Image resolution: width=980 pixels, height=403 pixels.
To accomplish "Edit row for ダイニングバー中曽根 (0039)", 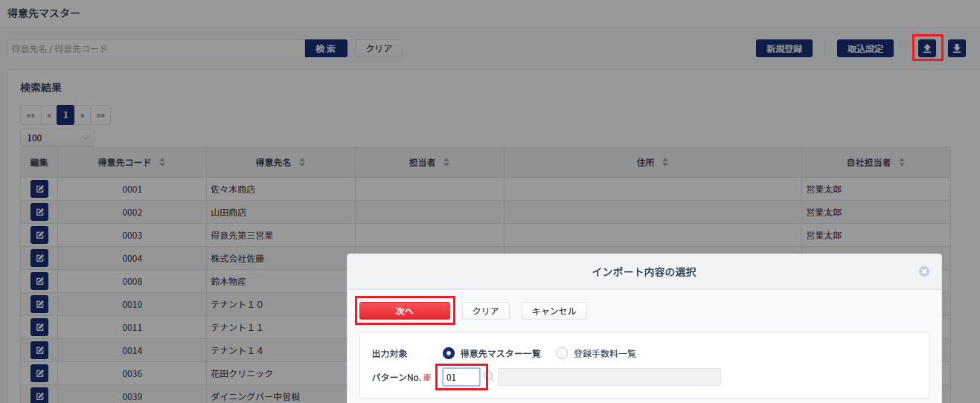I will click(x=39, y=396).
